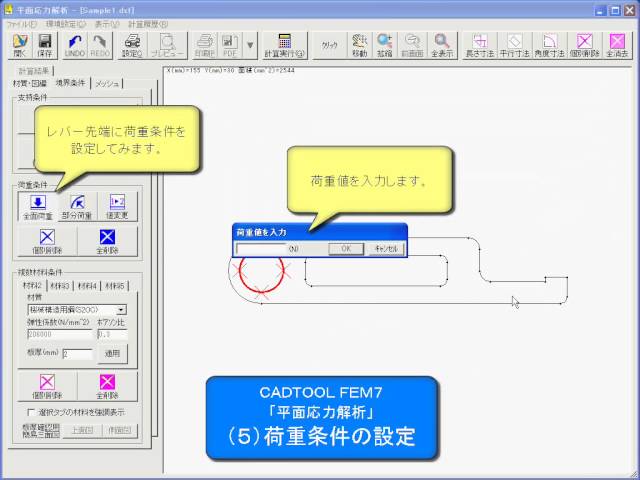The width and height of the screenshot is (640, 480).
Task: Select the 拡縮 zoom magnifier tool
Action: 384,46
